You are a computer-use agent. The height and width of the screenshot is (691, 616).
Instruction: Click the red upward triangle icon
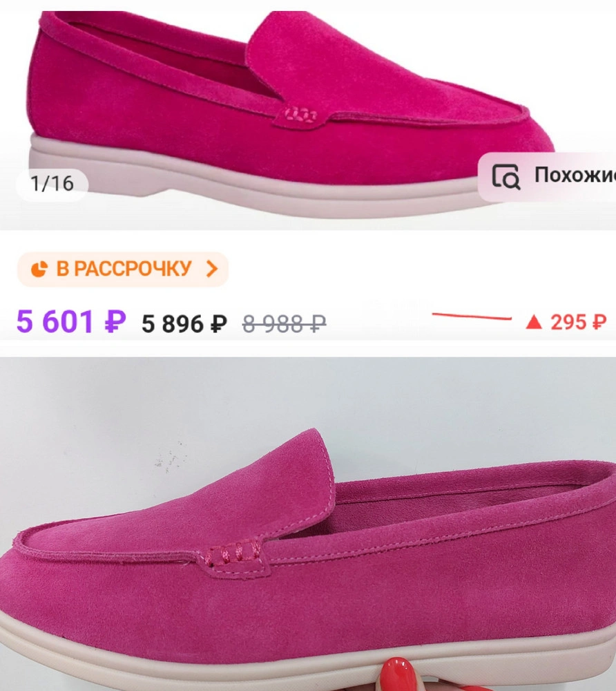pyautogui.click(x=534, y=323)
